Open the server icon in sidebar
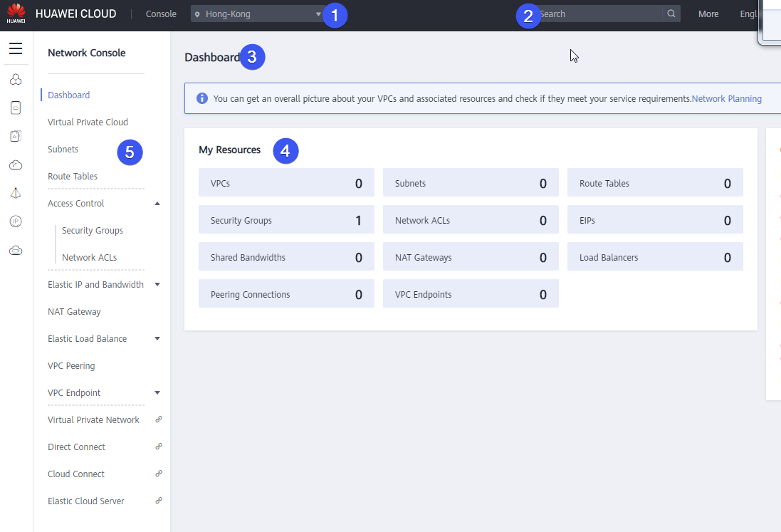The height and width of the screenshot is (532, 781). [16, 108]
